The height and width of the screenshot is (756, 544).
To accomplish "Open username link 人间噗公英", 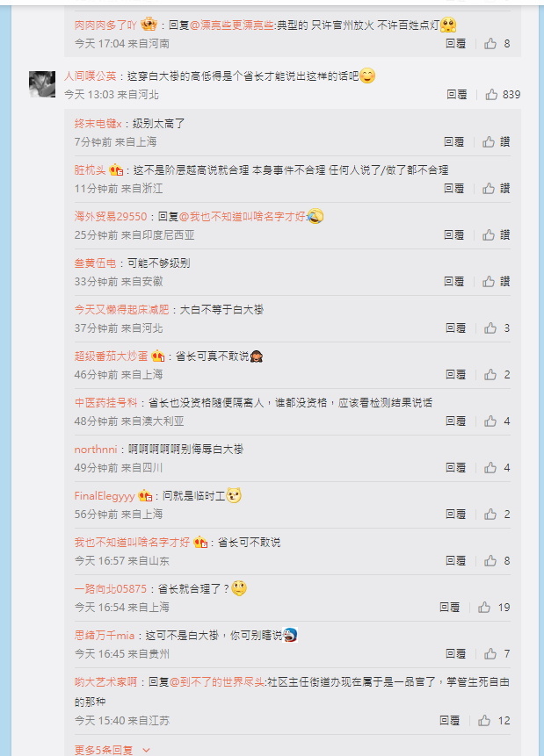I will click(x=91, y=76).
